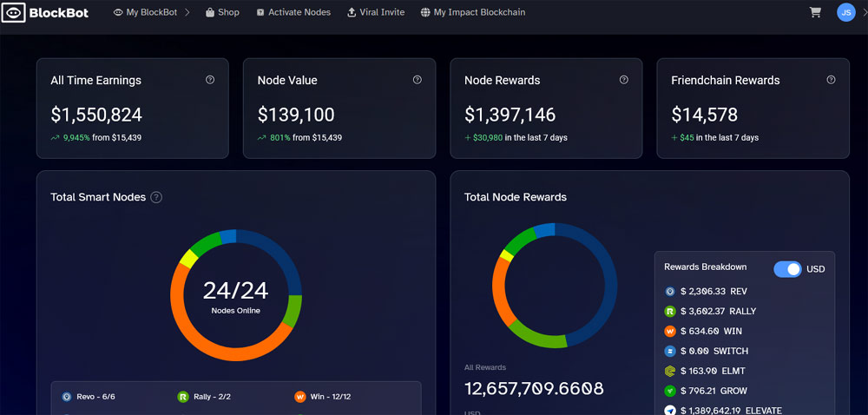868x415 pixels.
Task: Click the $ 3,602.37 RALLY amount
Action: coord(719,311)
